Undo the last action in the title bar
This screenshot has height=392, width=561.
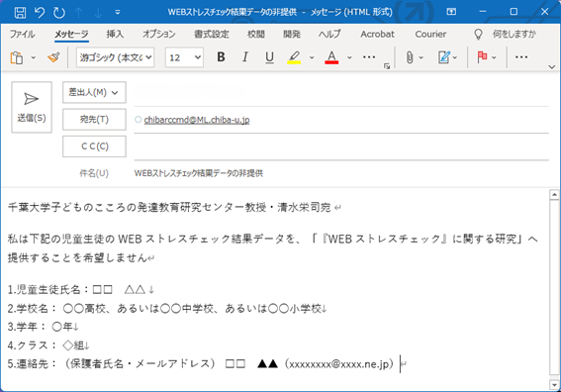click(40, 12)
